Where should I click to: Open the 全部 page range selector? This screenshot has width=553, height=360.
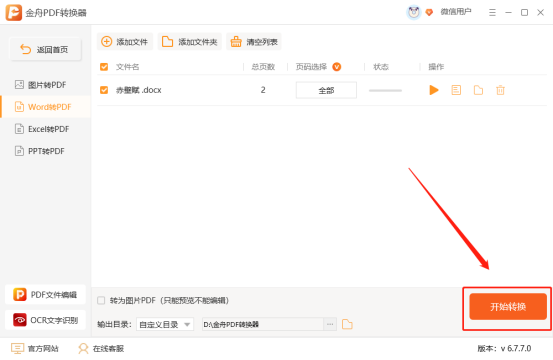326,90
